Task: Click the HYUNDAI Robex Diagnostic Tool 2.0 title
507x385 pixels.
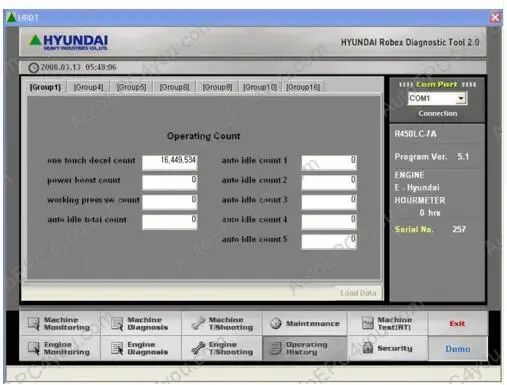Action: [410, 42]
